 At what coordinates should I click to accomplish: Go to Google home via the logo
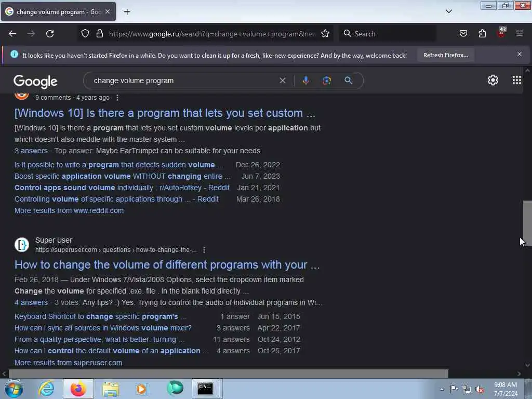35,82
